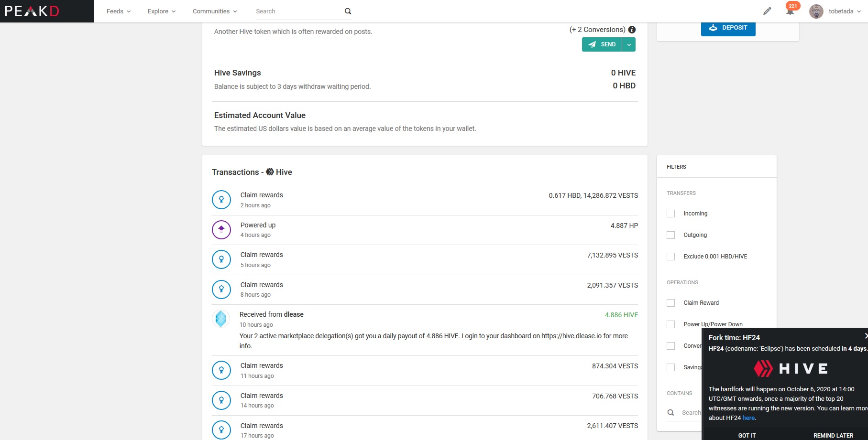This screenshot has height=440, width=868.
Task: Click the (+ 2 Conversions) text
Action: click(597, 30)
